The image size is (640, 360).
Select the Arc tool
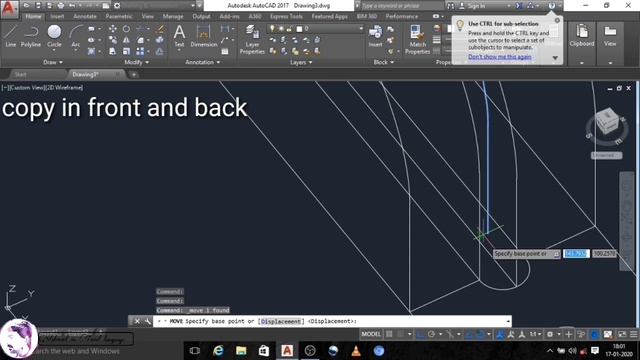(x=76, y=36)
